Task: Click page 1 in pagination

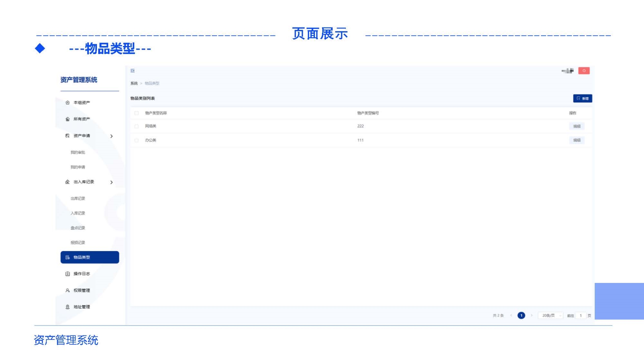Action: click(521, 315)
